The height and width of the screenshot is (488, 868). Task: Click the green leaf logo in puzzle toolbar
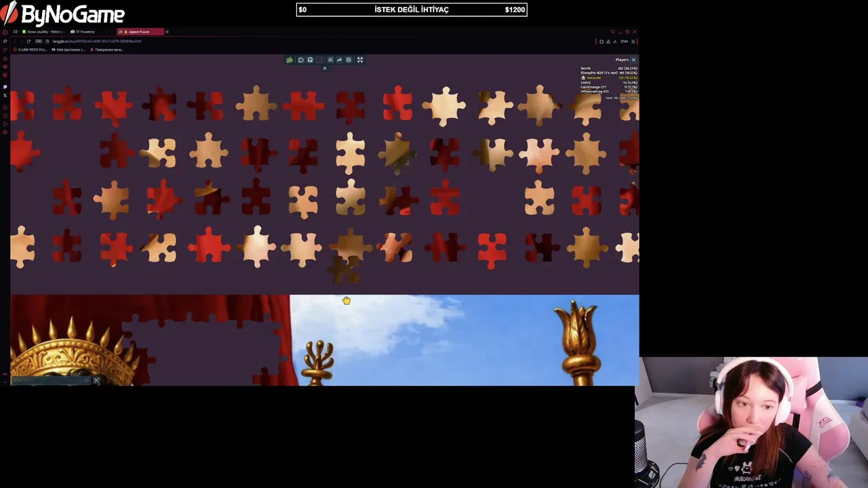point(290,60)
